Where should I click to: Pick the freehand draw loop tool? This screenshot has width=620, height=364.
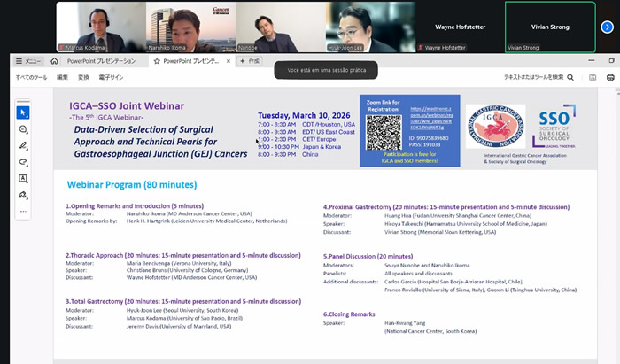pos(23,162)
